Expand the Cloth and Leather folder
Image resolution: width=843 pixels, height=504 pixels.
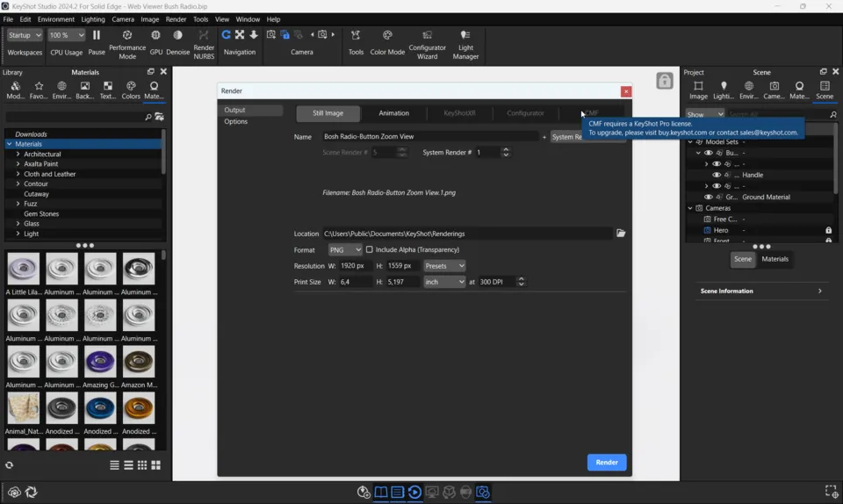[x=18, y=174]
